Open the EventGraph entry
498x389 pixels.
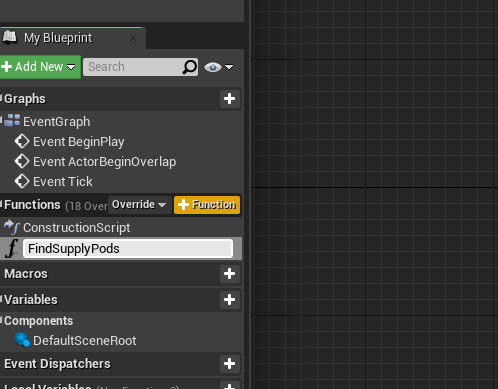click(56, 122)
